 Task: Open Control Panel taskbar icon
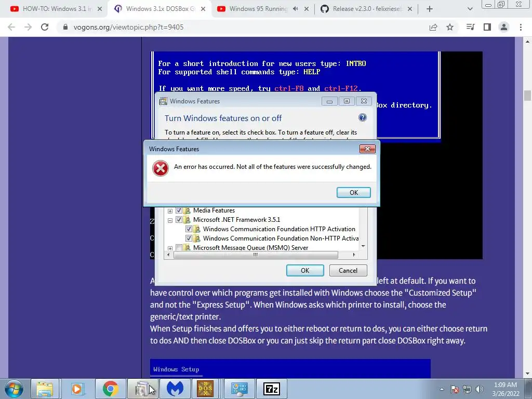239,389
